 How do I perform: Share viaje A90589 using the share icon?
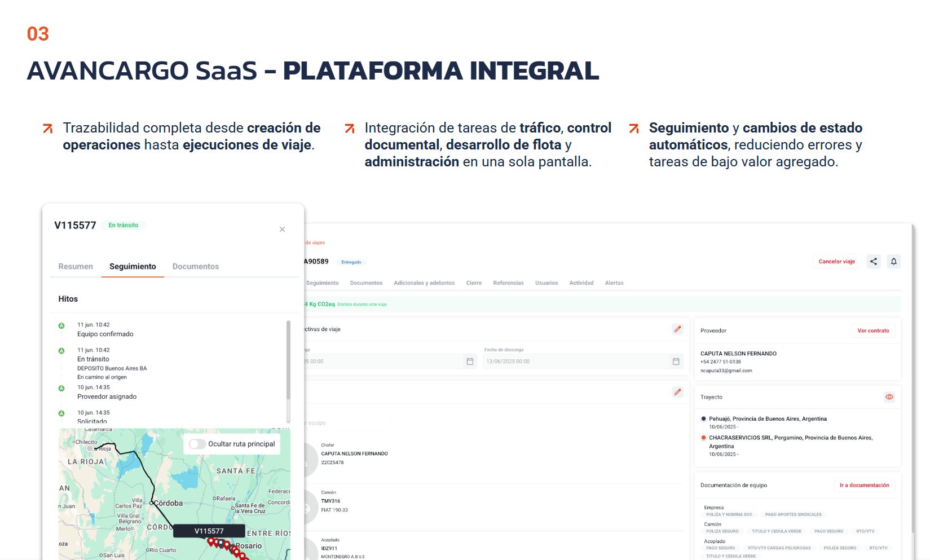[x=874, y=261]
